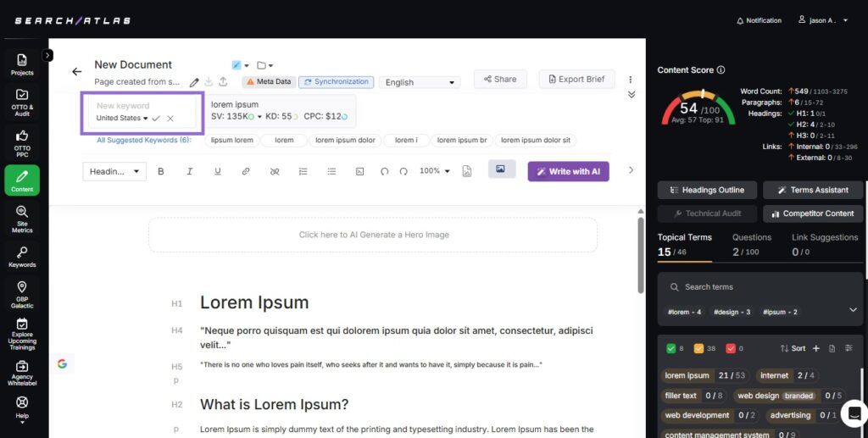Open the Terms Assistant

[x=813, y=191]
